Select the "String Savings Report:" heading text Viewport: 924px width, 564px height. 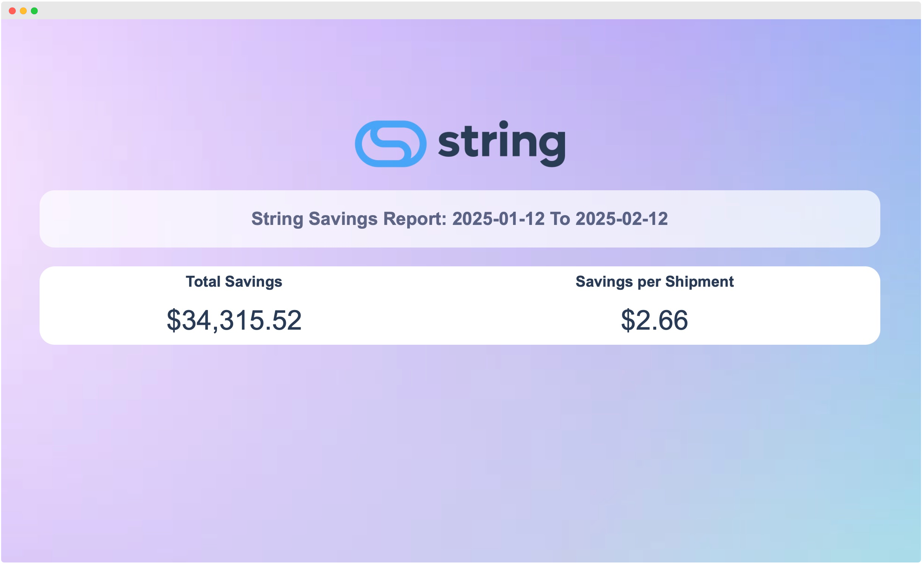[349, 219]
